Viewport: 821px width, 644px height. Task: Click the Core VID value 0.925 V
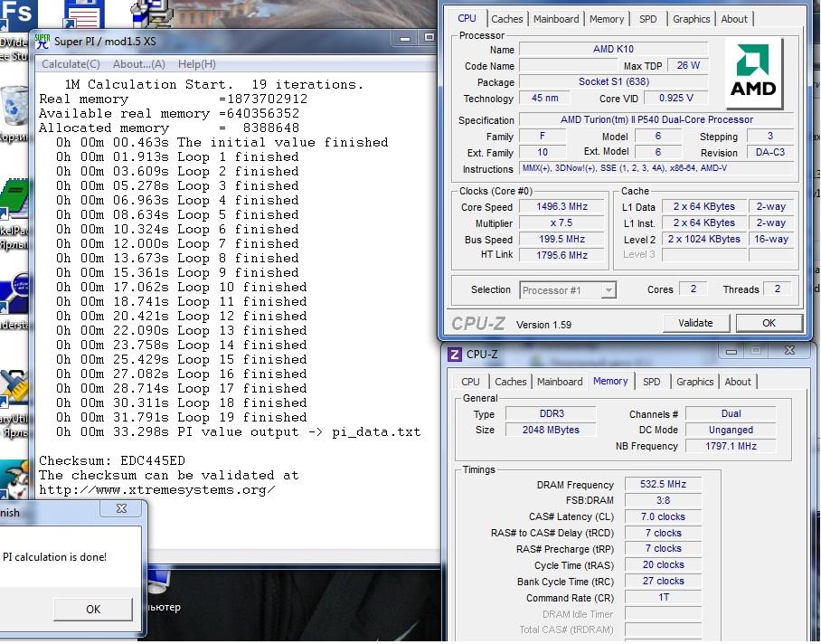click(676, 98)
